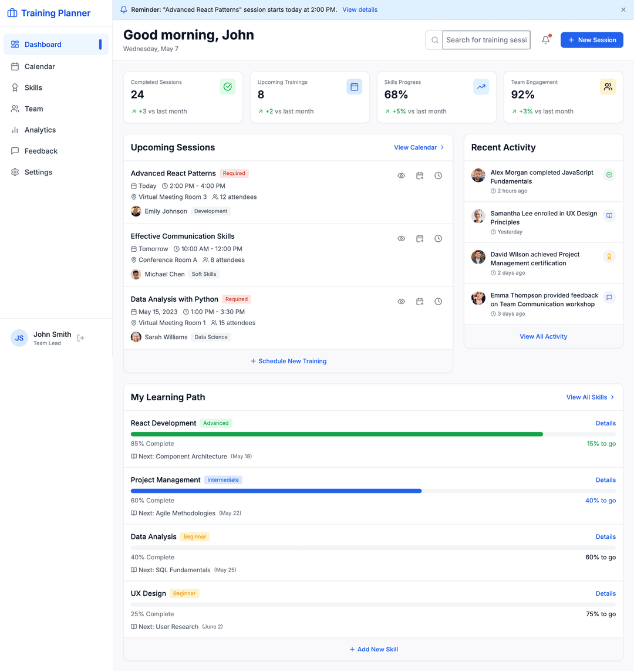Click the New Session button
The width and height of the screenshot is (634, 672).
point(592,40)
